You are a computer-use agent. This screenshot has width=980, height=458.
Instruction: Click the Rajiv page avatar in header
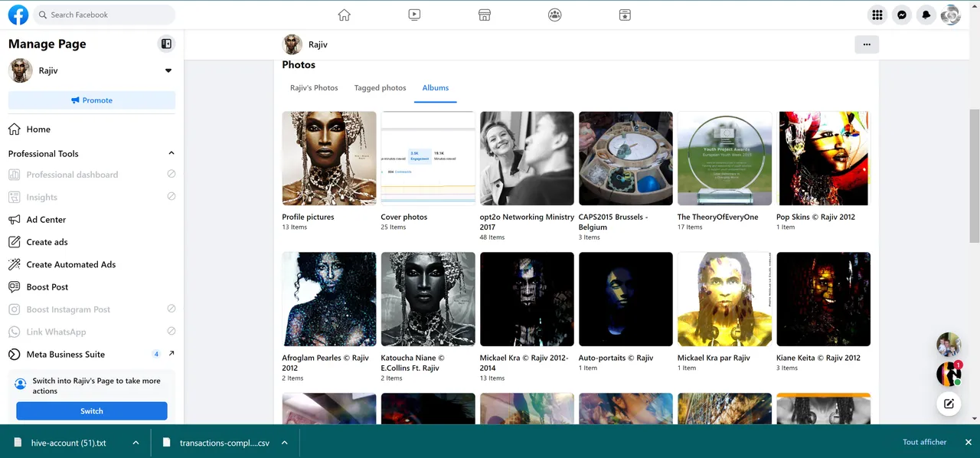(x=292, y=44)
